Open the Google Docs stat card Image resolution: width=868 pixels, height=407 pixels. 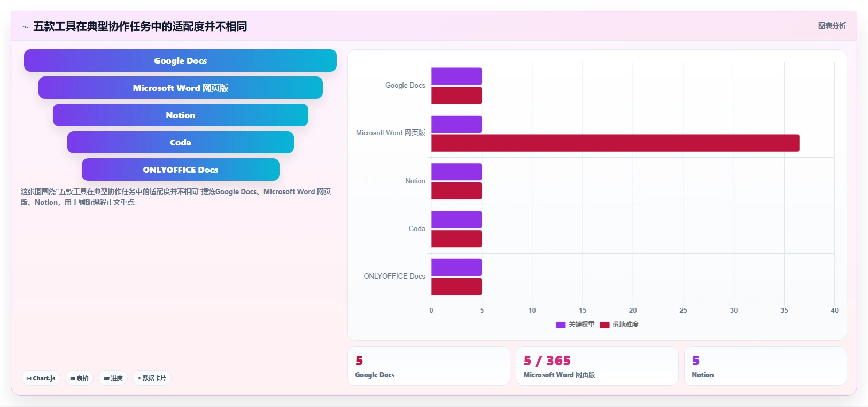coord(429,366)
